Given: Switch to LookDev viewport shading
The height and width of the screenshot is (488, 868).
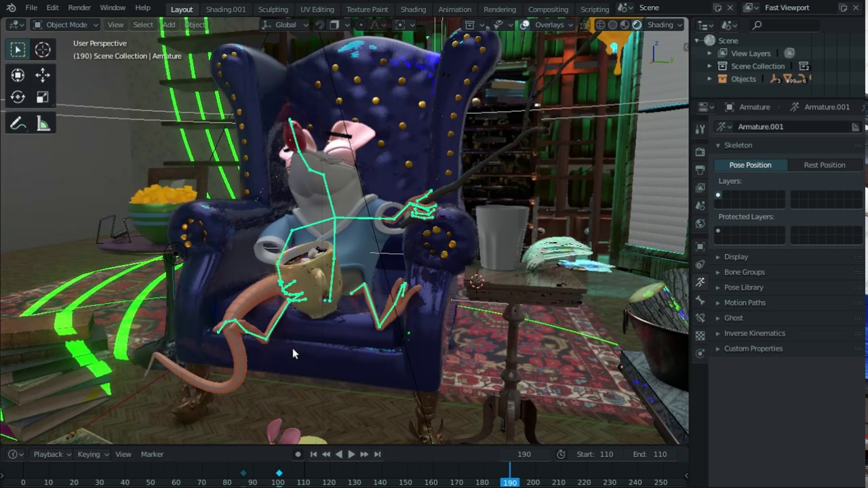Looking at the screenshot, I should [x=625, y=25].
